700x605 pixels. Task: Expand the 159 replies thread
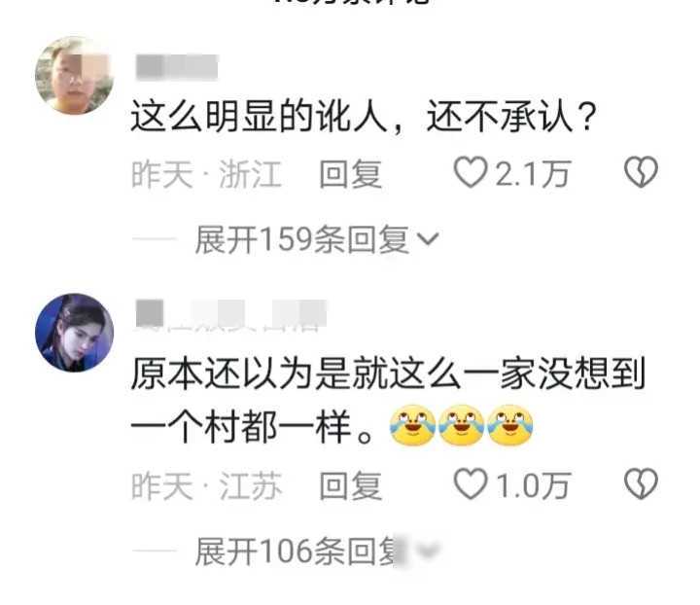click(x=317, y=240)
